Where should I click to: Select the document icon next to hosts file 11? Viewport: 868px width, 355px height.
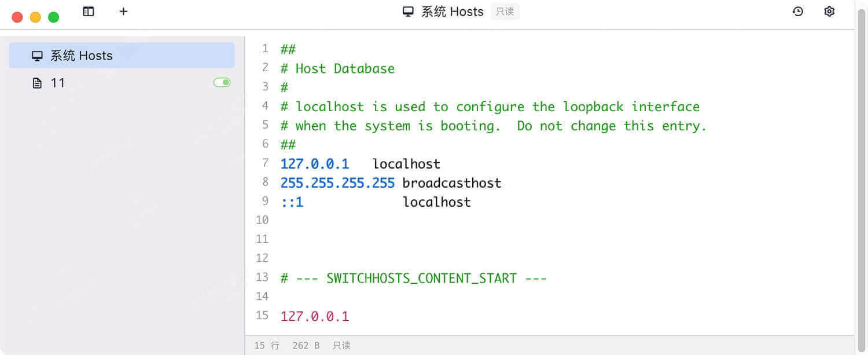pyautogui.click(x=38, y=83)
